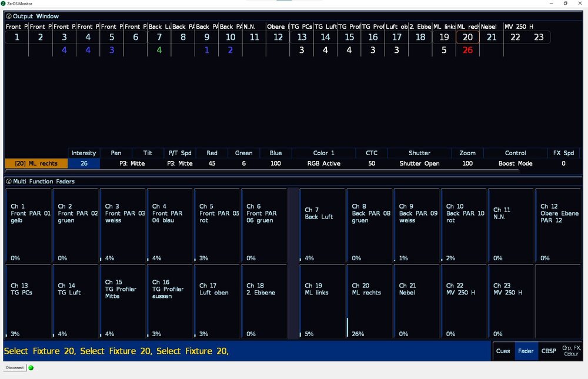Click the Pan value P3: Mitte
The image size is (588, 379).
(x=132, y=163)
